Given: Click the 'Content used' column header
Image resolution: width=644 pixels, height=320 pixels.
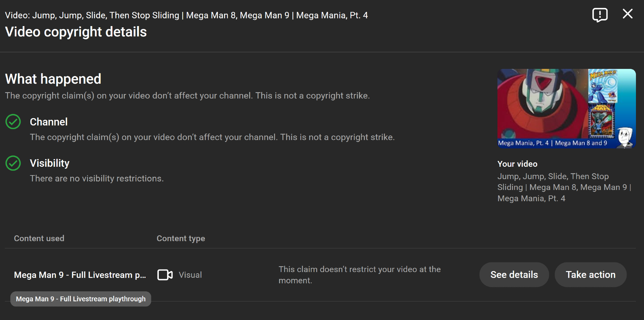Looking at the screenshot, I should (x=39, y=239).
